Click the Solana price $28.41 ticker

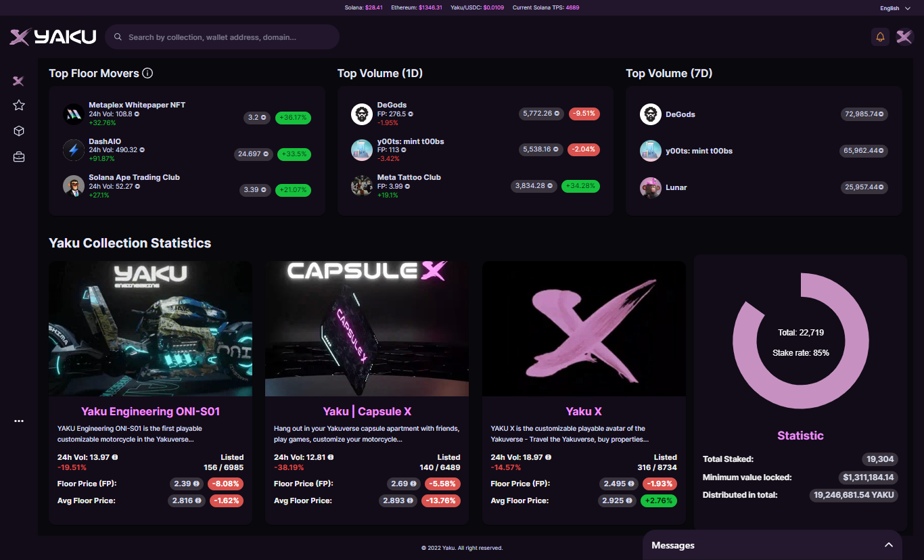click(x=364, y=8)
